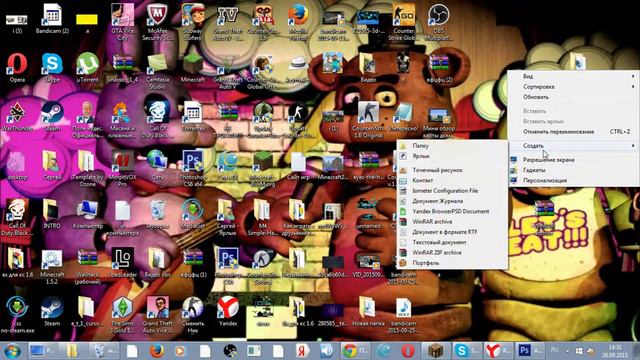Select the Сменить Ник desktop icon
The height and width of the screenshot is (360, 640).
pyautogui.click(x=192, y=314)
